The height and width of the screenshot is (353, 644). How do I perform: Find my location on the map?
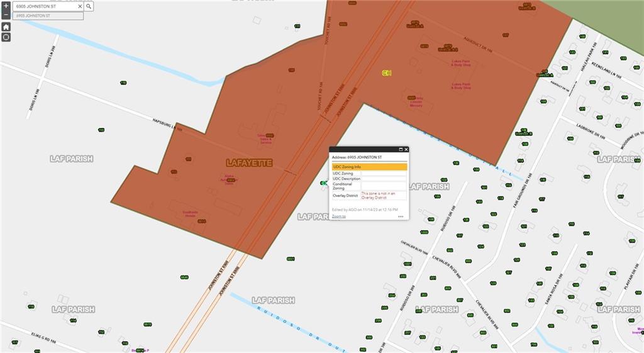pos(6,37)
